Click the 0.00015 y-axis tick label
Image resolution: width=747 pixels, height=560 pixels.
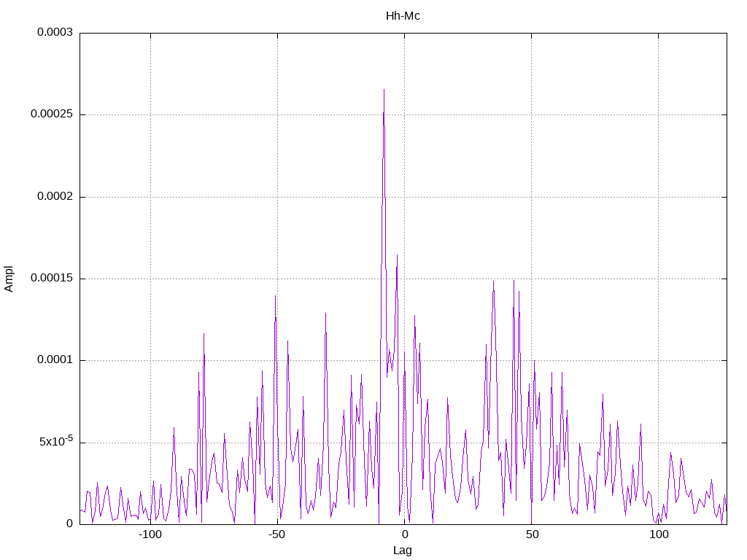pos(52,278)
